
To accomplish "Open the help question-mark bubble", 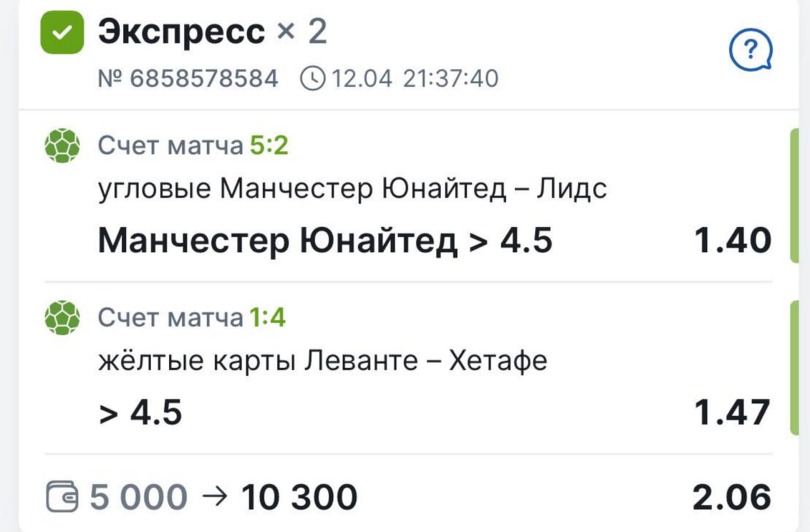I will click(x=751, y=50).
